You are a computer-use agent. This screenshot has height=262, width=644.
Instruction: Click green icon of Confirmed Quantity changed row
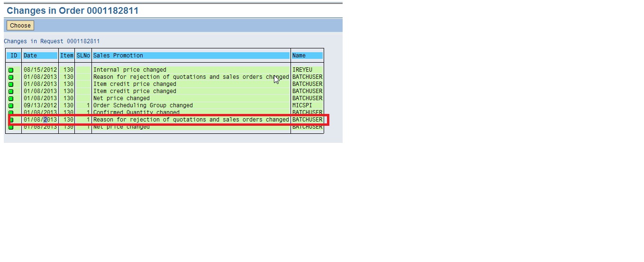point(11,112)
